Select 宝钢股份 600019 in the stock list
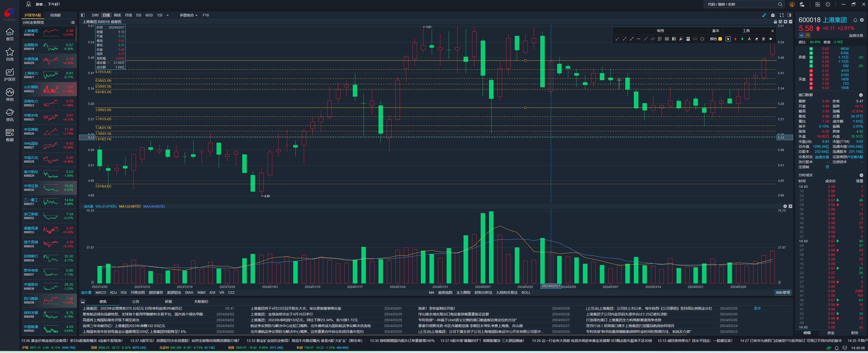 click(x=49, y=47)
